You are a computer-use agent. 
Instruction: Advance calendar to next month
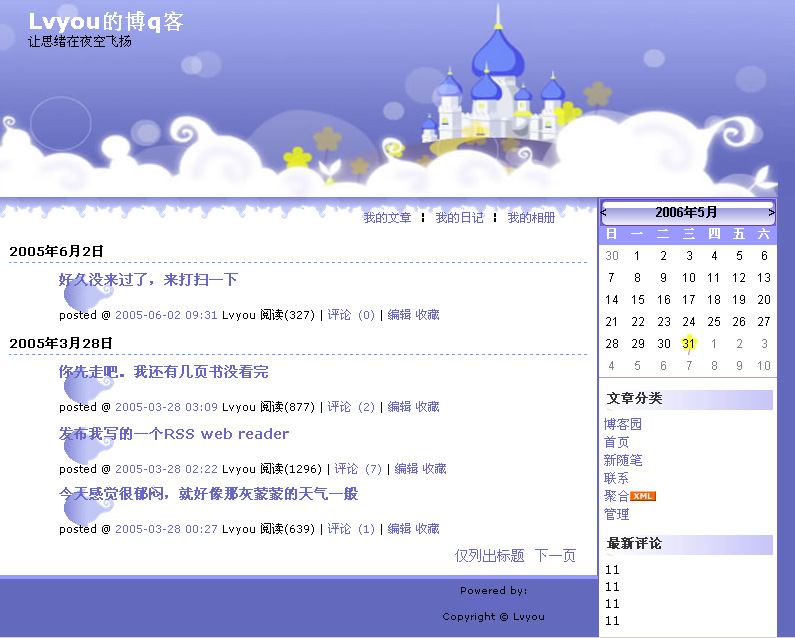pyautogui.click(x=771, y=213)
